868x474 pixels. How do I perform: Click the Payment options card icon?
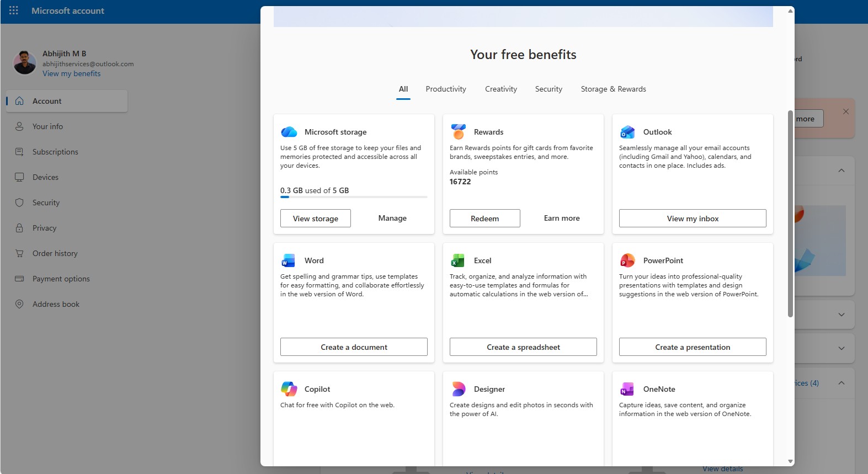click(19, 279)
